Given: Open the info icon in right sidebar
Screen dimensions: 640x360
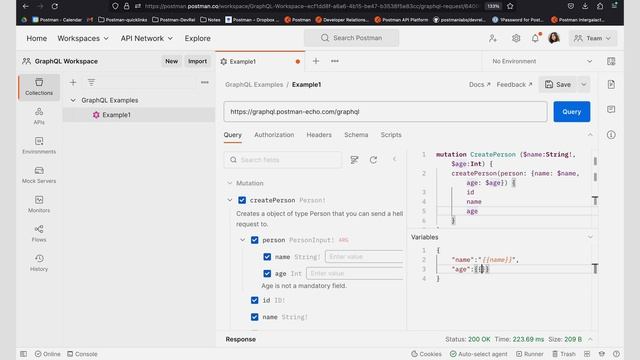Looking at the screenshot, I should tap(611, 135).
